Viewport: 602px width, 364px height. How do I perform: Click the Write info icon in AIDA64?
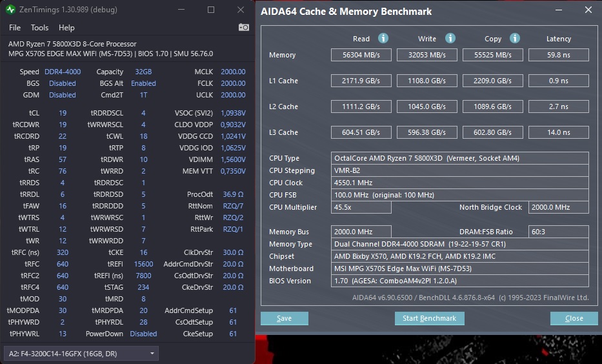(450, 38)
